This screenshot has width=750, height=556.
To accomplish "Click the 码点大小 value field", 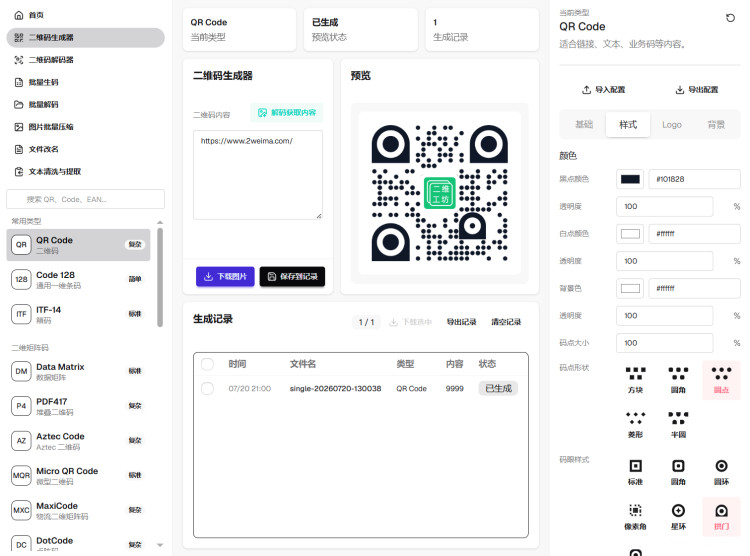I will (664, 343).
